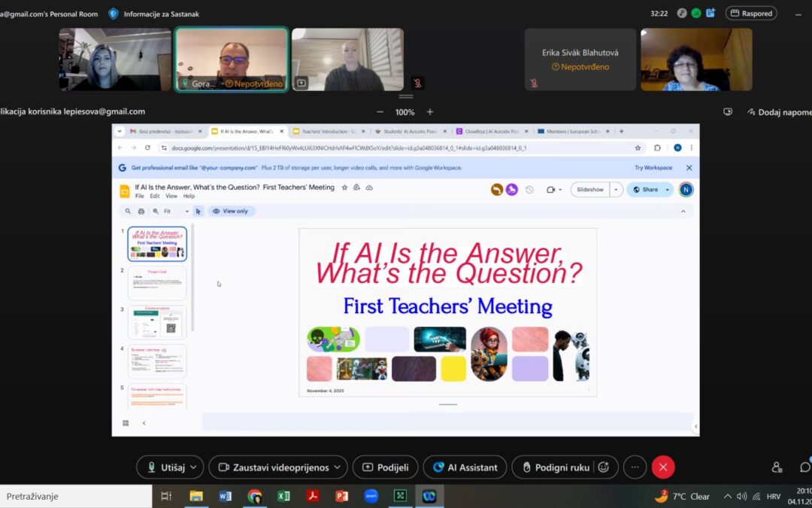Open the chat panel icon

804,467
